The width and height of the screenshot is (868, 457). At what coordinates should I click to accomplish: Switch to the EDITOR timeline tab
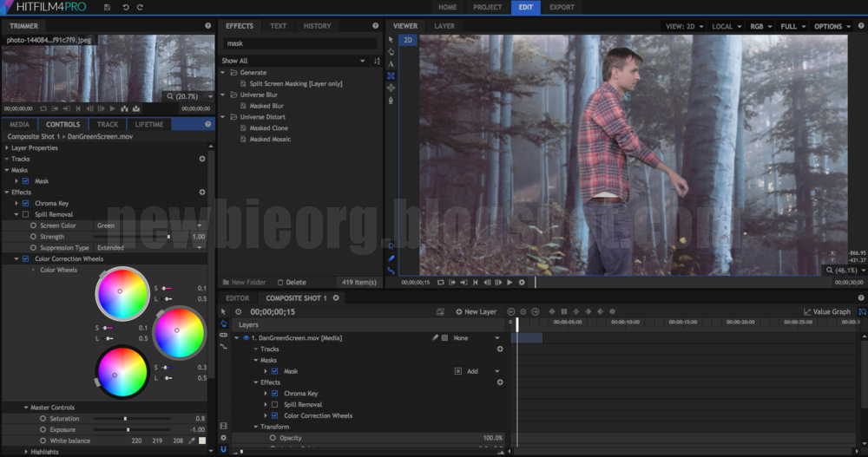(238, 297)
